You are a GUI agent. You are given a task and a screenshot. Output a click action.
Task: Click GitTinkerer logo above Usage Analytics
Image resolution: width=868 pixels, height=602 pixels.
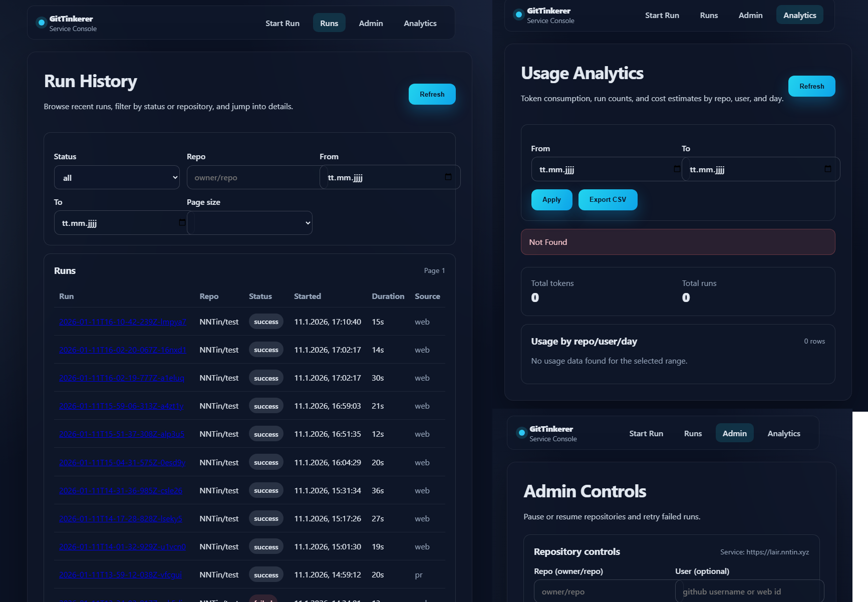(x=519, y=15)
